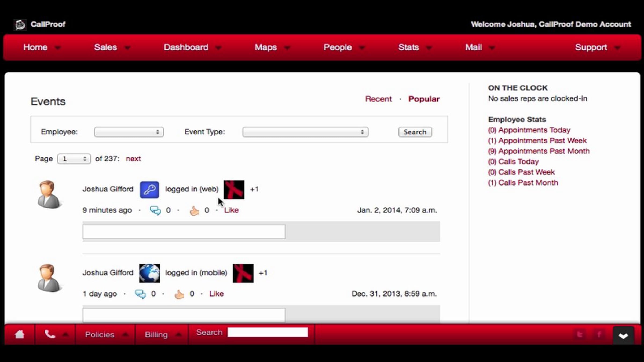
Task: Like the logged in (mobile) event
Action: pyautogui.click(x=216, y=294)
